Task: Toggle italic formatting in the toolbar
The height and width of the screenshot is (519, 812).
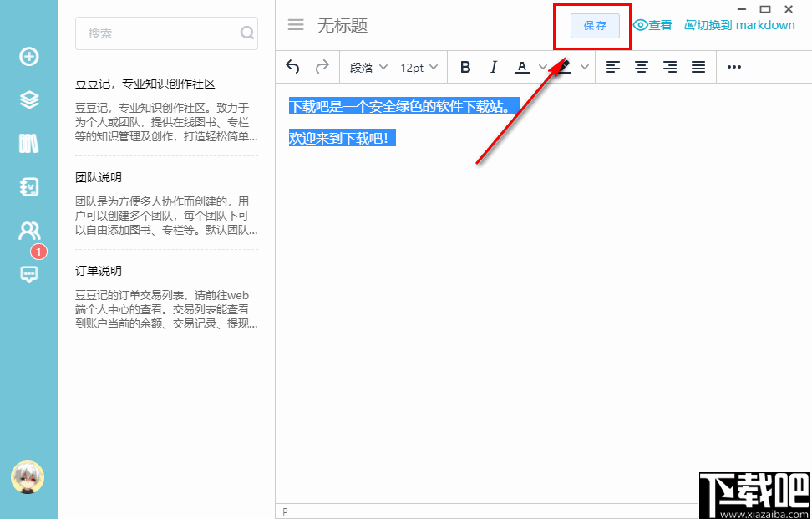Action: pos(494,67)
